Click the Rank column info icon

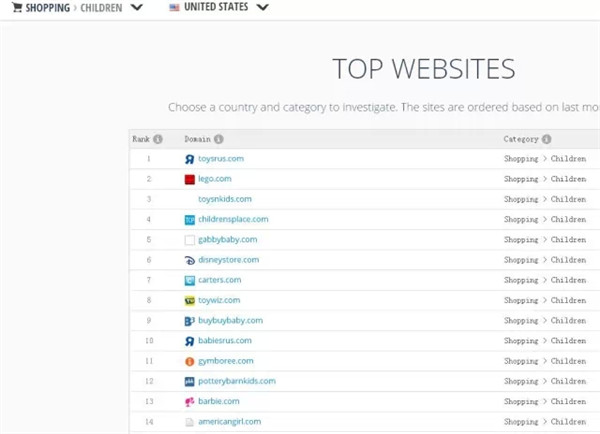click(158, 139)
